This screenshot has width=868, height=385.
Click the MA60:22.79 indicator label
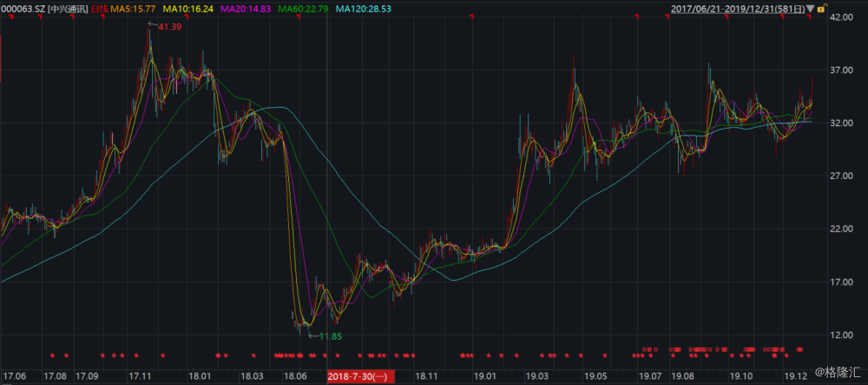303,10
